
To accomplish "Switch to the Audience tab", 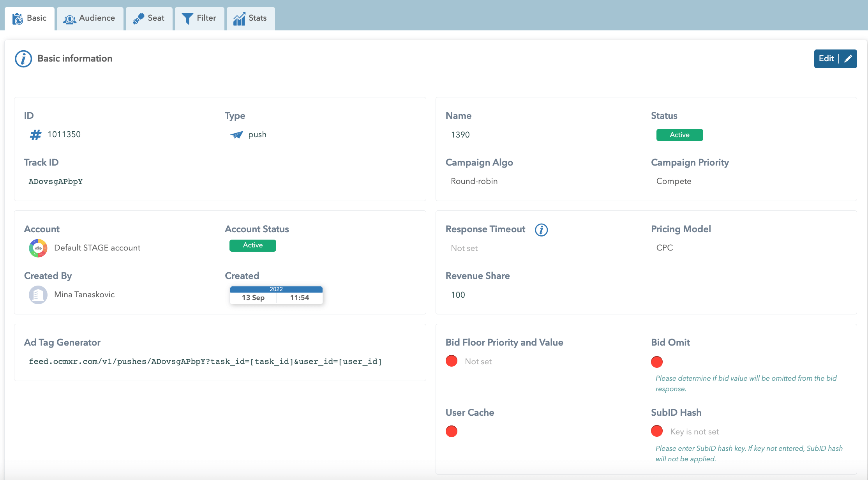I will 90,18.
